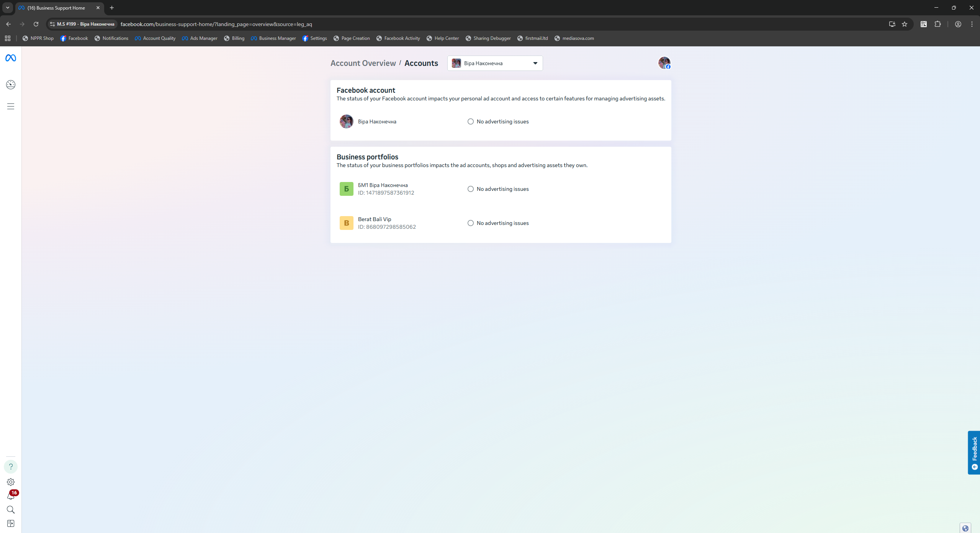The height and width of the screenshot is (533, 980).
Task: Open the Help question mark icon
Action: click(11, 467)
